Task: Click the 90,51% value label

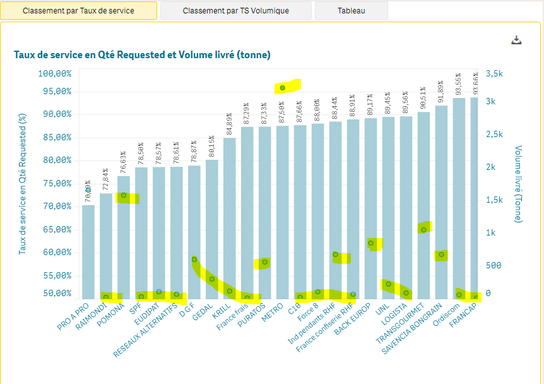Action: point(423,98)
